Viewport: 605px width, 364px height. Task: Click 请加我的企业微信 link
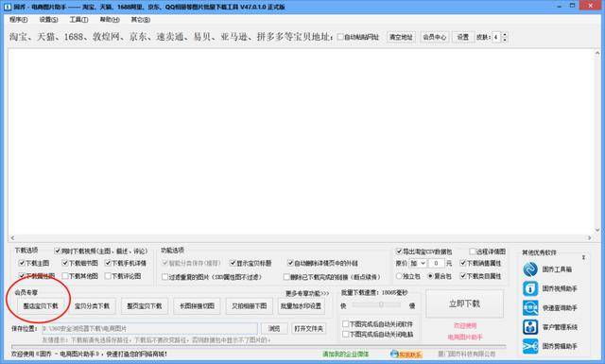click(346, 354)
